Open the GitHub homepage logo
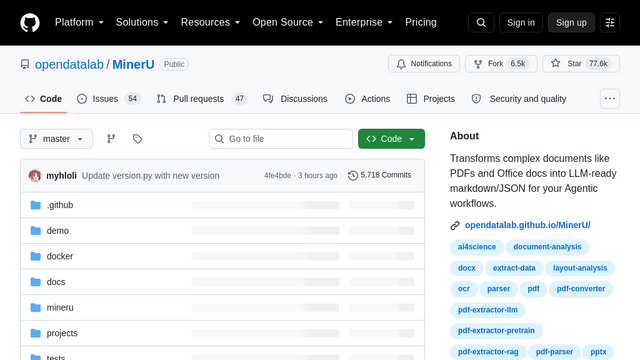Screen dimensions: 640x360 coord(30,22)
